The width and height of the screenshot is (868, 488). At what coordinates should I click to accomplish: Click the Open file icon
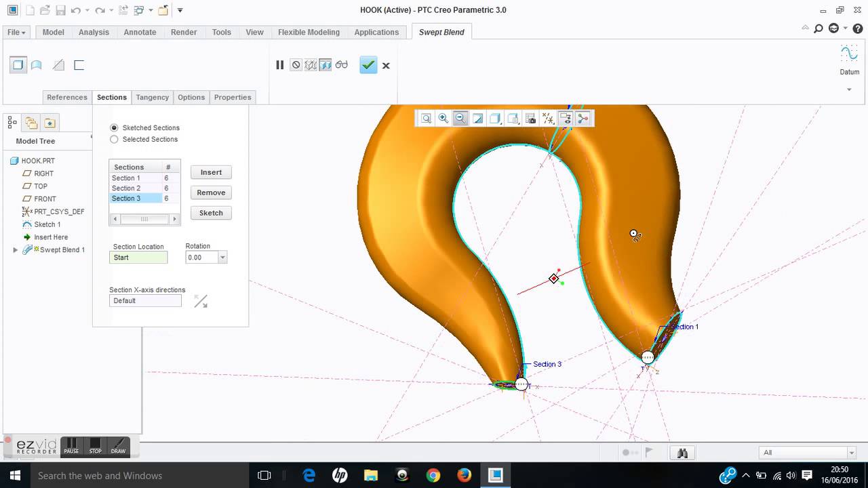point(45,10)
